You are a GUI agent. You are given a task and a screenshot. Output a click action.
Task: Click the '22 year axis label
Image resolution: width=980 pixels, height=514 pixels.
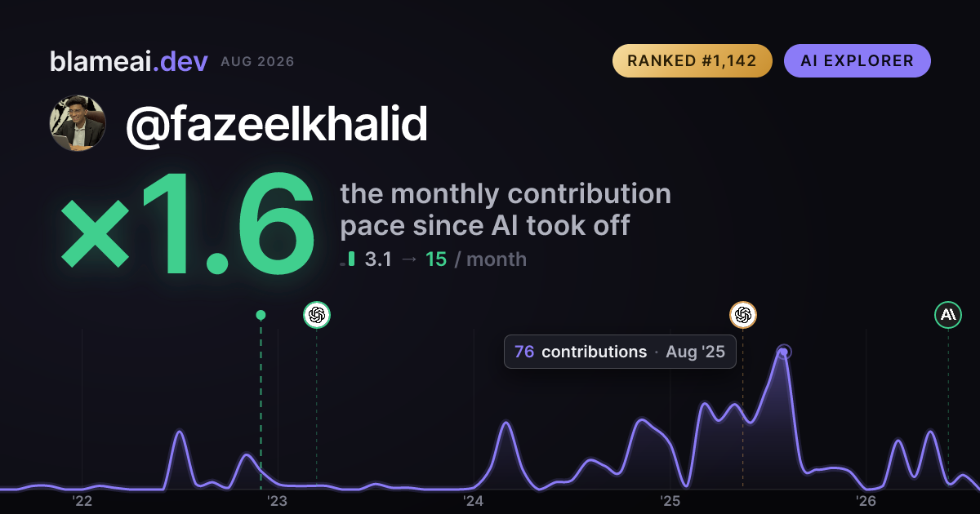(x=82, y=500)
